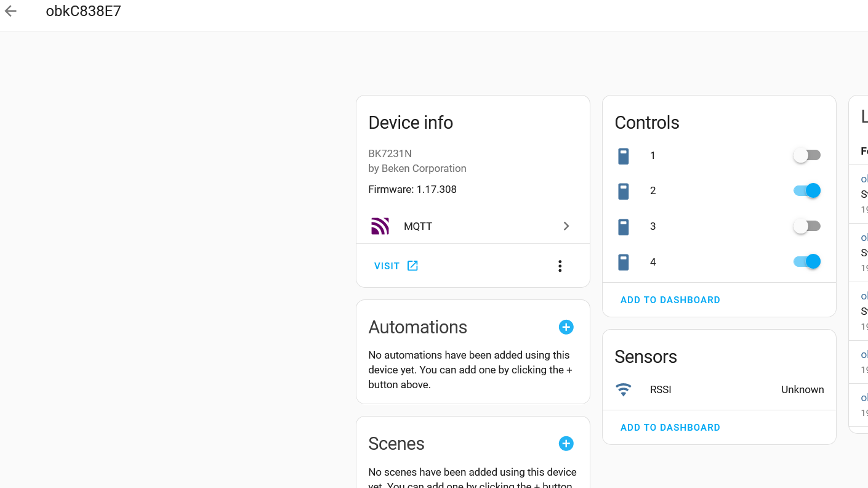Add a scene with the plus icon
868x488 pixels.
point(566,444)
